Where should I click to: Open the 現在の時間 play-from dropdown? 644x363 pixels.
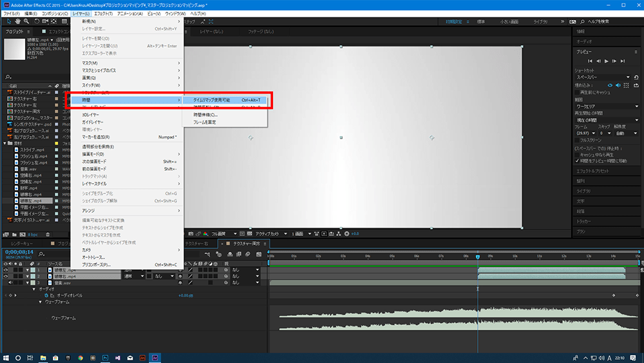pyautogui.click(x=607, y=120)
